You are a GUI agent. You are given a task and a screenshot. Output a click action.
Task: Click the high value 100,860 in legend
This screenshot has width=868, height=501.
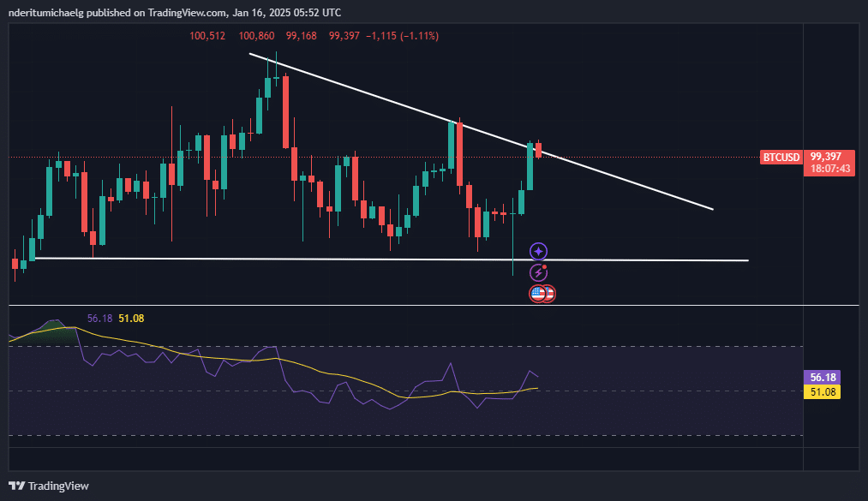coord(257,36)
